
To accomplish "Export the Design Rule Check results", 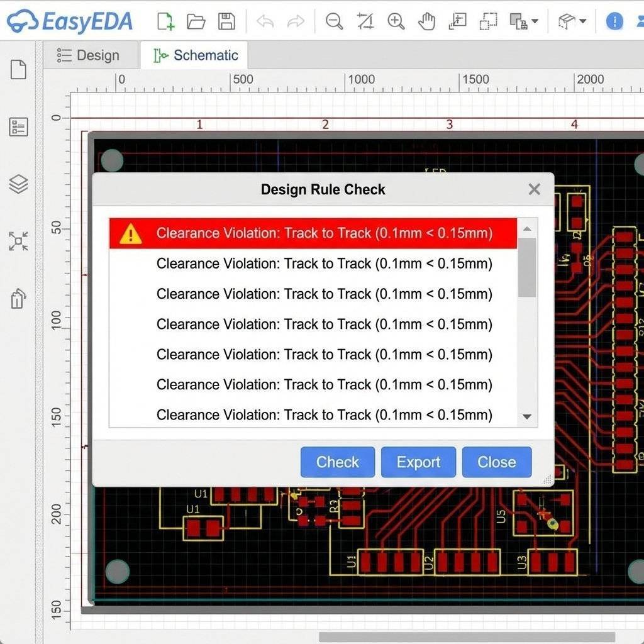I will click(418, 462).
